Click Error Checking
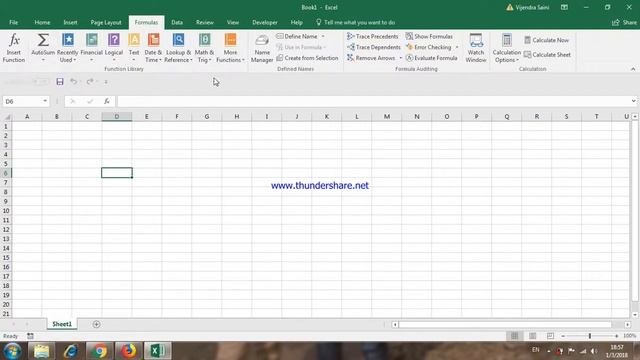This screenshot has width=640, height=360. point(429,47)
